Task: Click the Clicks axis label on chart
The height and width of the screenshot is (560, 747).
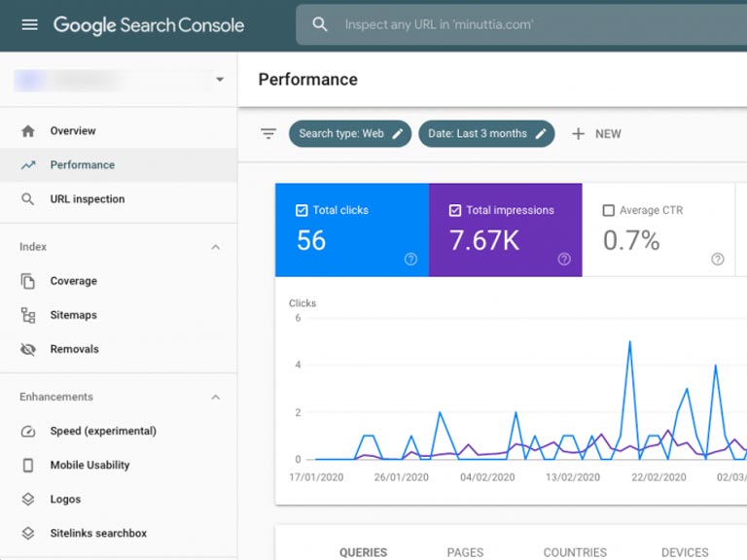Action: tap(302, 303)
